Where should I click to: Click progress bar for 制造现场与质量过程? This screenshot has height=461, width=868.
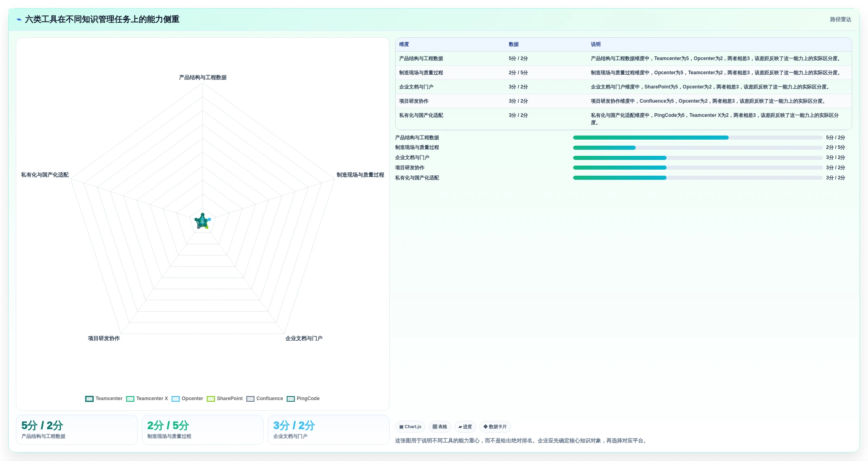pyautogui.click(x=698, y=148)
